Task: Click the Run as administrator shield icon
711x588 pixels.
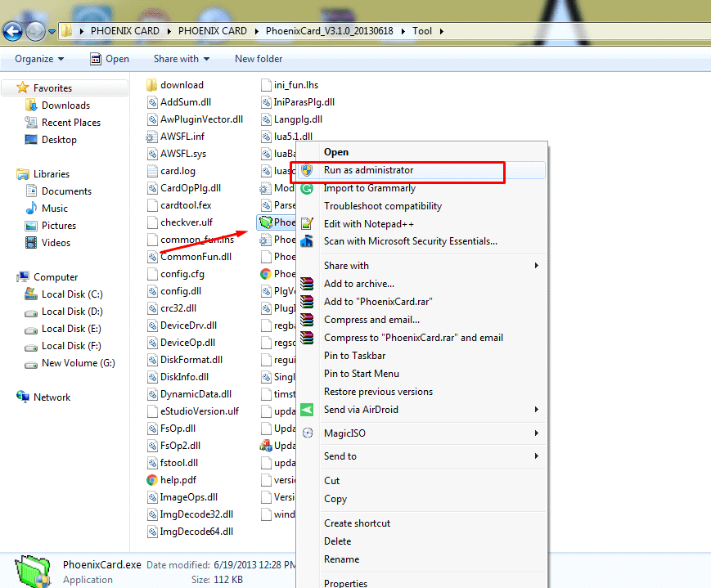Action: pos(307,170)
